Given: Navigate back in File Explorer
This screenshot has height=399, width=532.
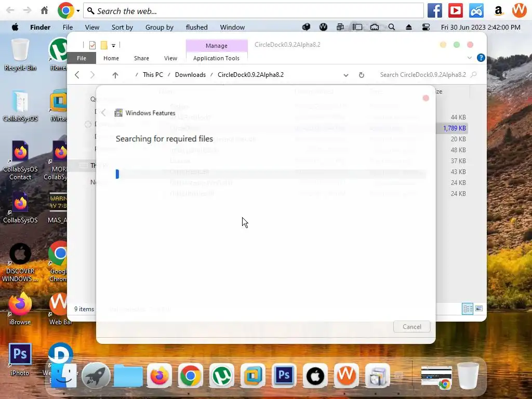Looking at the screenshot, I should [77, 75].
